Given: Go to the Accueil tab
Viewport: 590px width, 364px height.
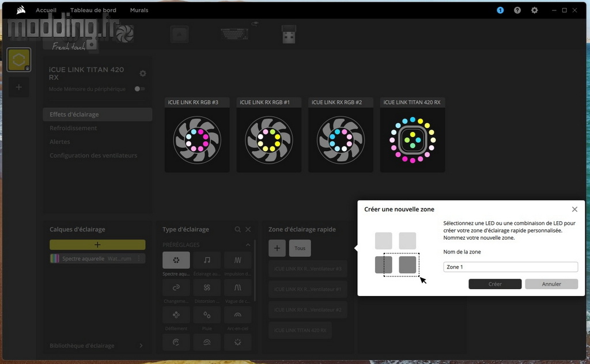Looking at the screenshot, I should click(x=46, y=10).
